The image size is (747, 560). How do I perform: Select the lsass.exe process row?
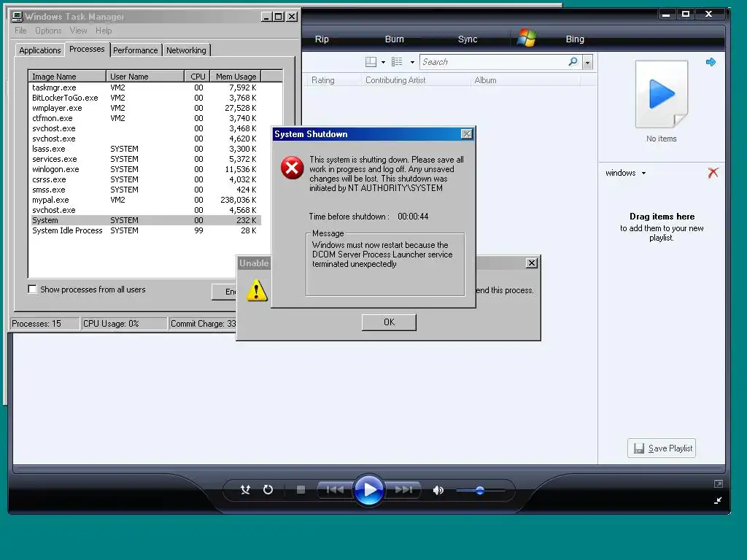(x=145, y=149)
